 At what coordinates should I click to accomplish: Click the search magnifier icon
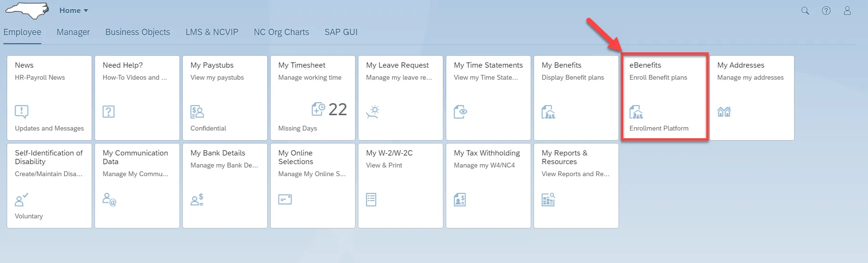click(x=805, y=11)
